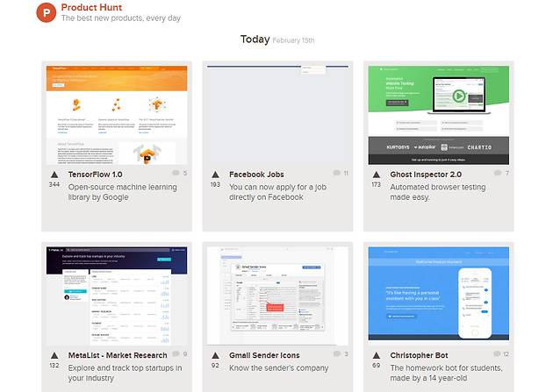Upvote TensorFlow 1.0 with the arrow
553x392 pixels.
(x=54, y=175)
